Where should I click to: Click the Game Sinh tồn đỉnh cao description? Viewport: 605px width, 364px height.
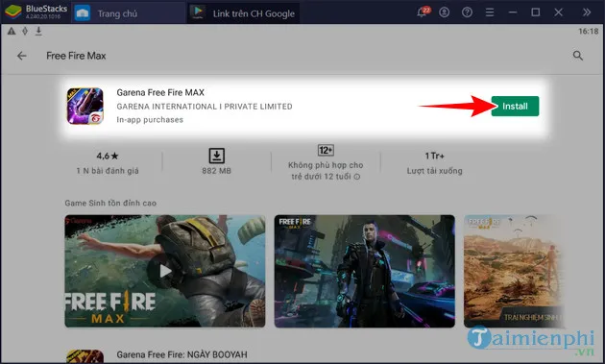pyautogui.click(x=110, y=203)
